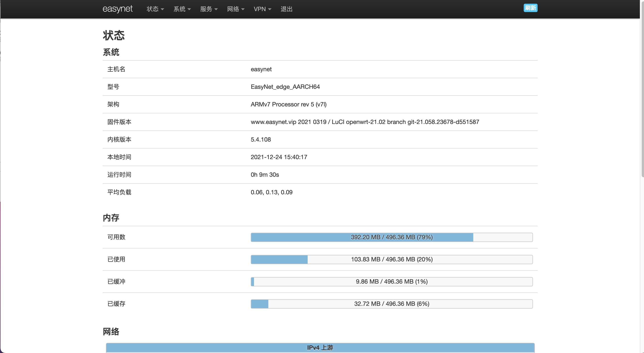644x353 pixels.
Task: Click the 固件版本 row label
Action: 119,122
